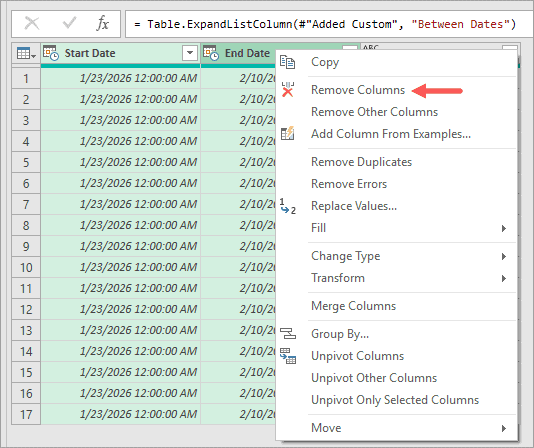Click the Unpivot Columns icon
The width and height of the screenshot is (534, 448).
tap(288, 356)
